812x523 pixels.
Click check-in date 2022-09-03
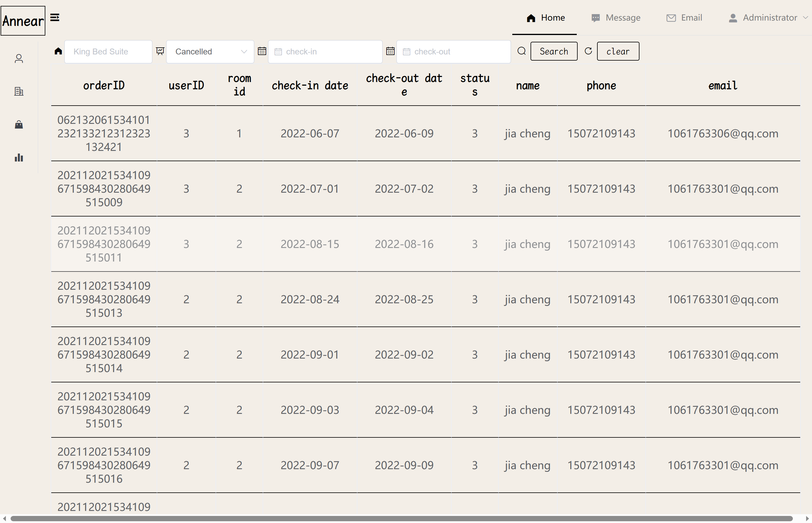tap(310, 410)
